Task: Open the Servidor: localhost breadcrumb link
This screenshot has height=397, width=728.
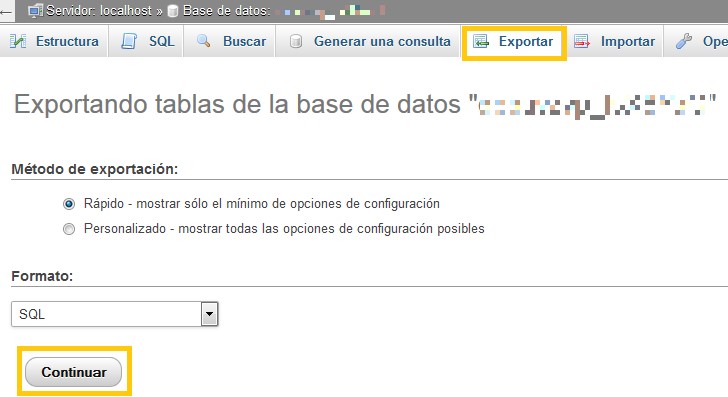Action: point(99,11)
